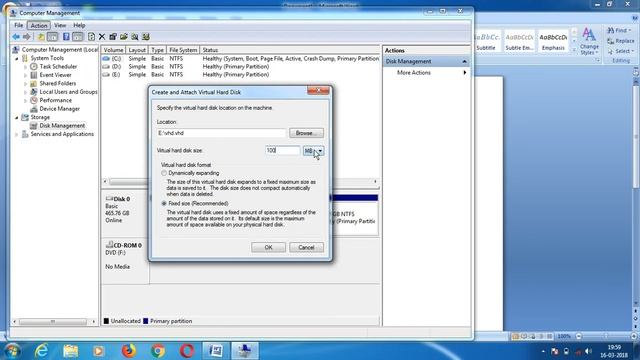Click the tree pane horizontal scrollbar
This screenshot has height=360, width=640.
pos(54,322)
